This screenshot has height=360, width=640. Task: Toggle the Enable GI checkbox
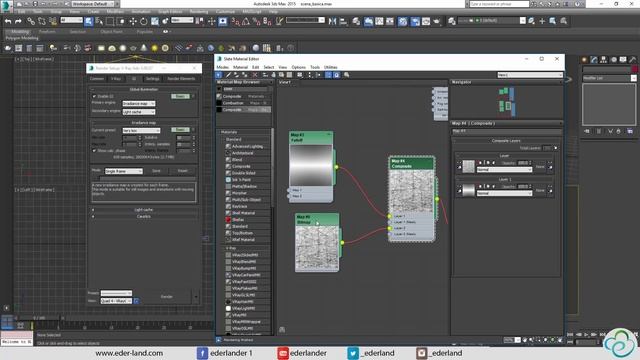pyautogui.click(x=94, y=96)
